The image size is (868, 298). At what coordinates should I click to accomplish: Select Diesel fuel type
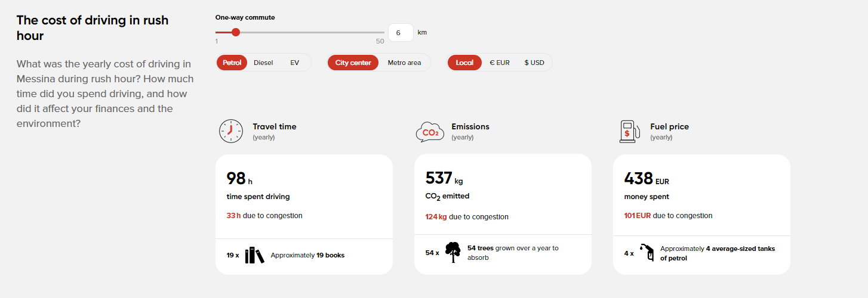point(263,63)
